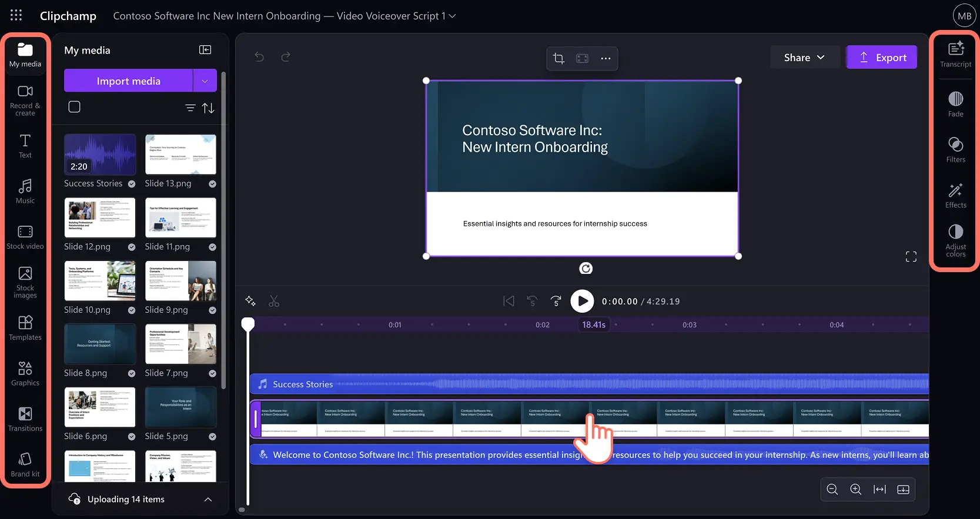Expand the Uploading 14 items panel

point(208,499)
